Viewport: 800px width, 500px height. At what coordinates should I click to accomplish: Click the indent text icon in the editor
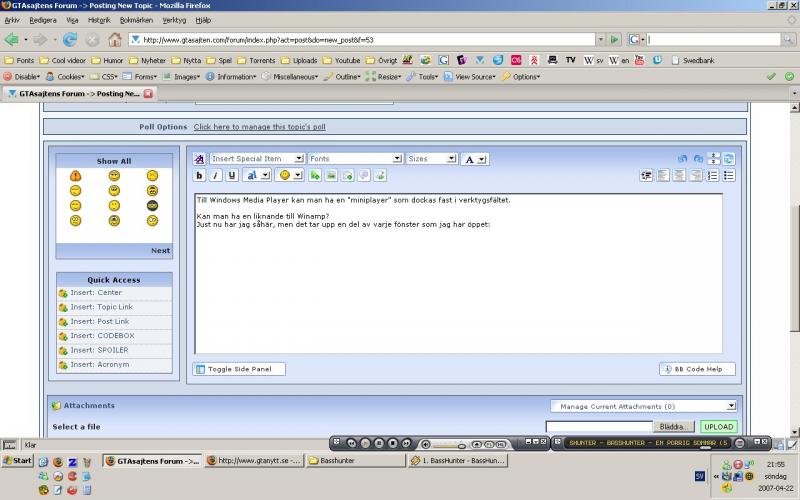(646, 176)
